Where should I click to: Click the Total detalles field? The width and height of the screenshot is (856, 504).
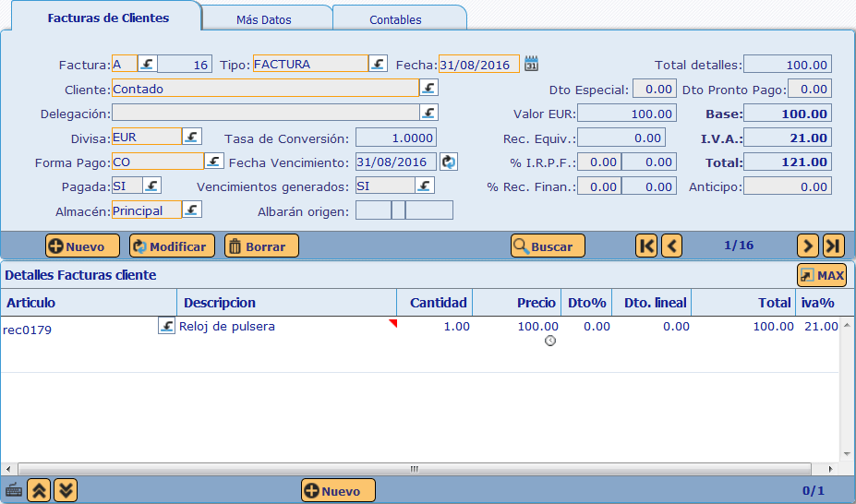pos(788,65)
